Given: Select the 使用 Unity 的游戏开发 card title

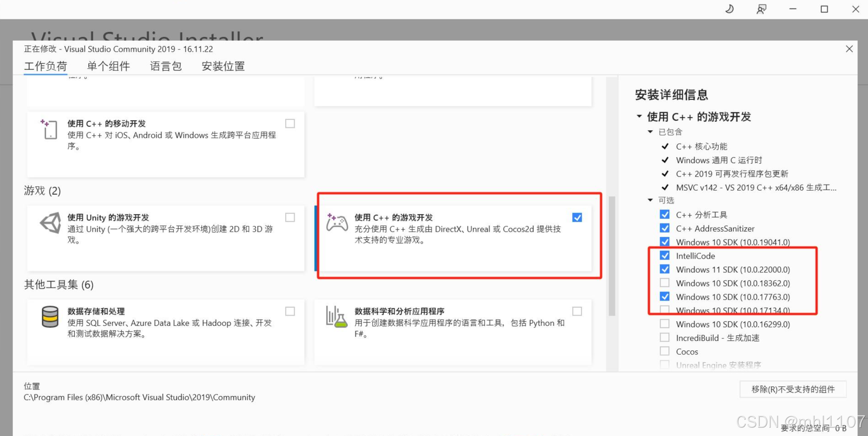Looking at the screenshot, I should 108,217.
